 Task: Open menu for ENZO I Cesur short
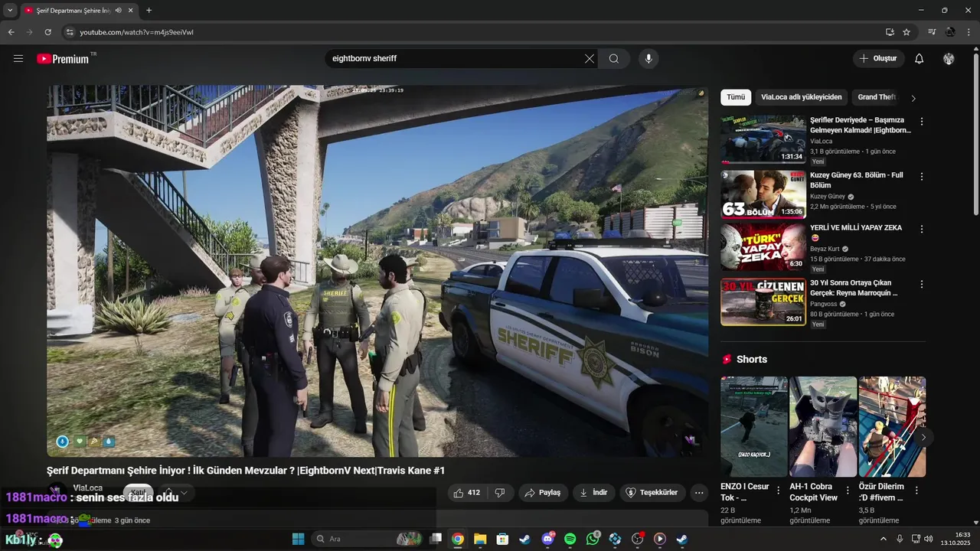coord(779,491)
